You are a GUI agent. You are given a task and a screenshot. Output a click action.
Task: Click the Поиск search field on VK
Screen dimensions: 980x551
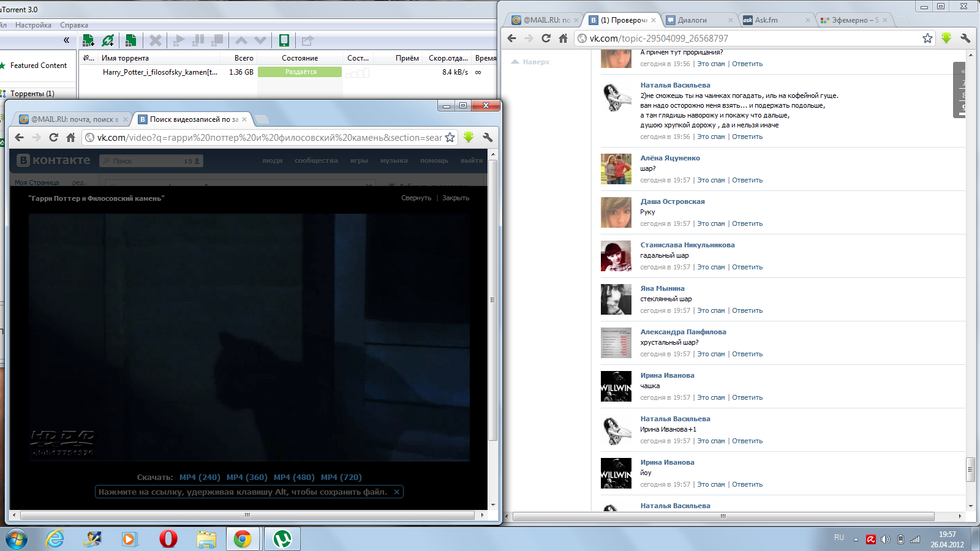point(151,161)
